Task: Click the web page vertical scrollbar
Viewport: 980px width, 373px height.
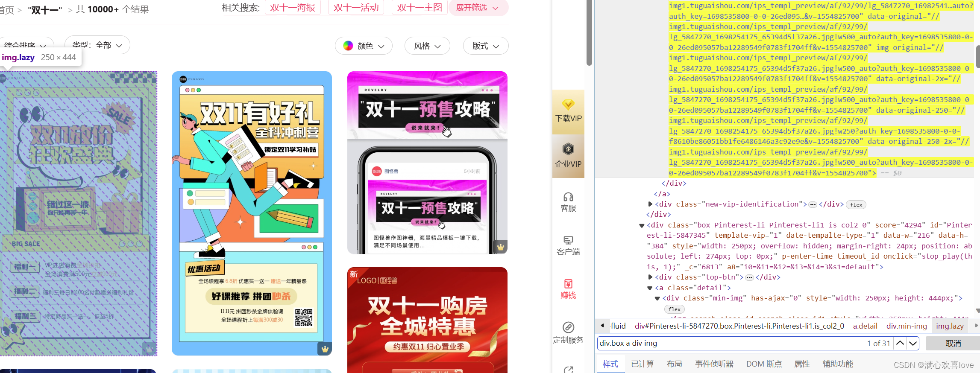Action: tap(589, 33)
